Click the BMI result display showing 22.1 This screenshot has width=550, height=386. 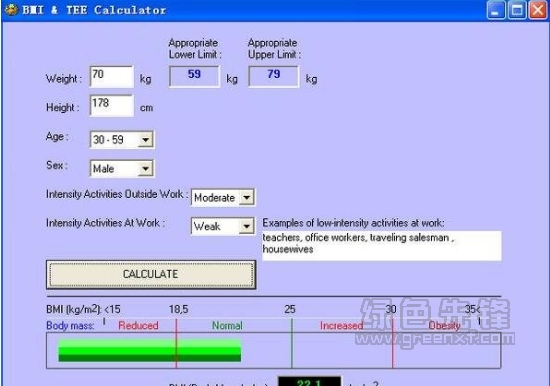(x=309, y=381)
